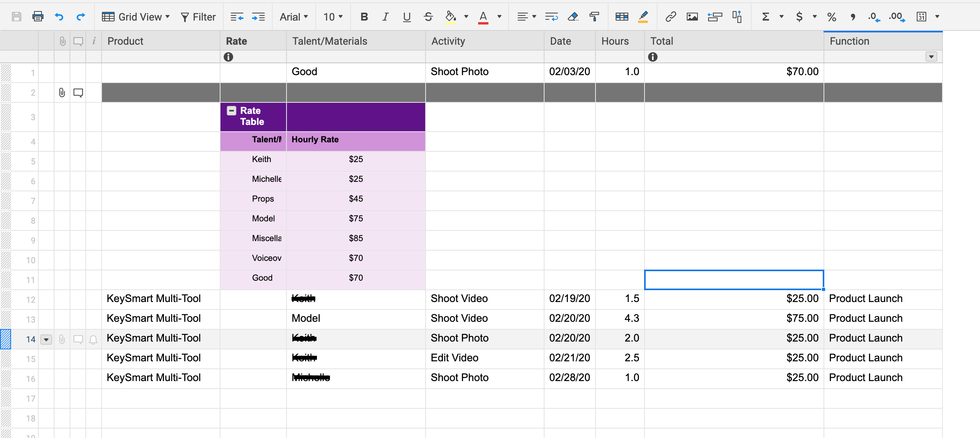Select the Date column header
This screenshot has height=438, width=980.
click(570, 41)
